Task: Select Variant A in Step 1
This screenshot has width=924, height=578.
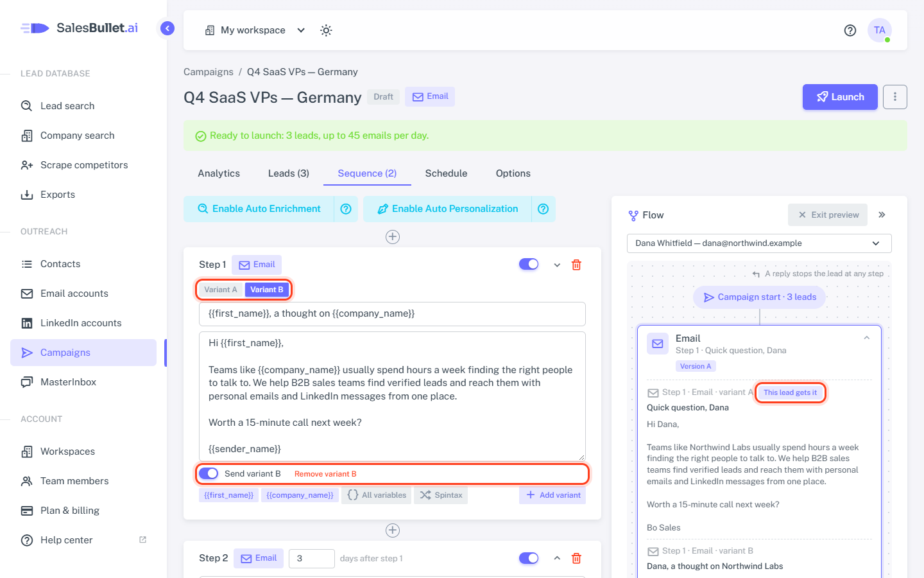Action: point(221,290)
